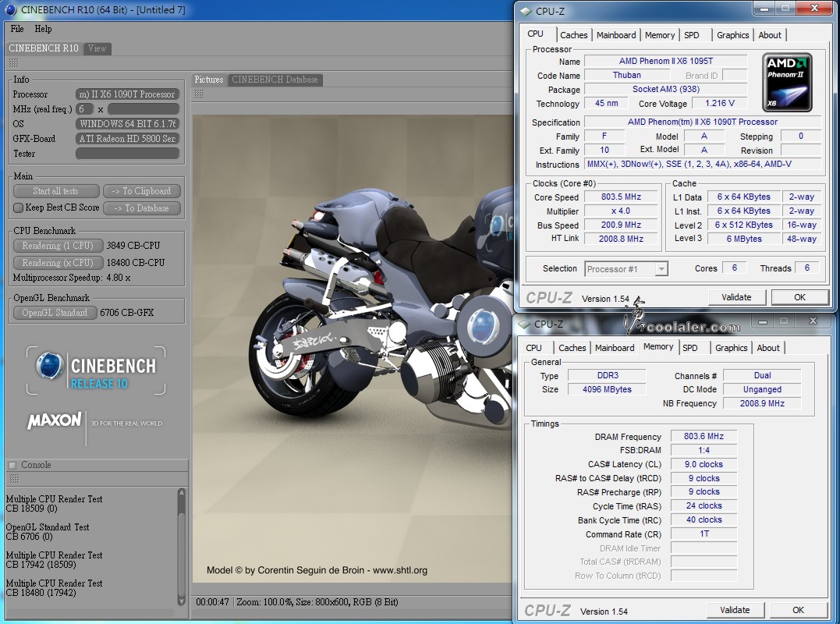Open SPD tab in lower CPU-Z window
The height and width of the screenshot is (624, 840).
[x=690, y=348]
